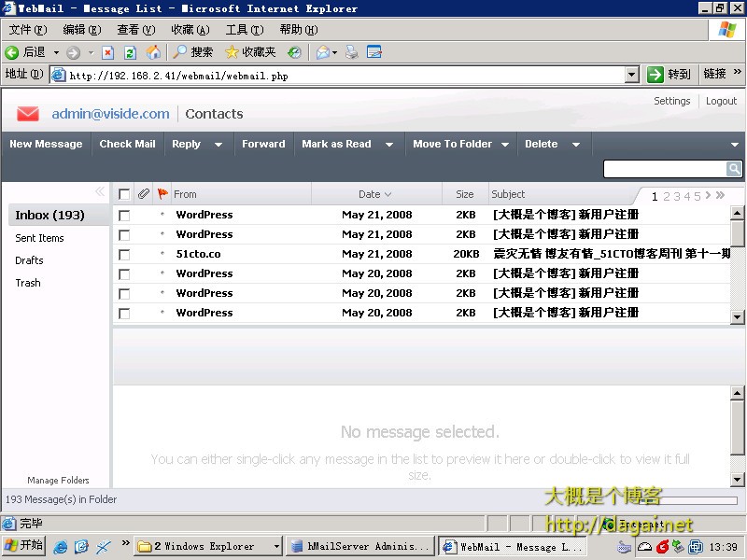
Task: Click the flag column header icon
Action: coord(162,194)
